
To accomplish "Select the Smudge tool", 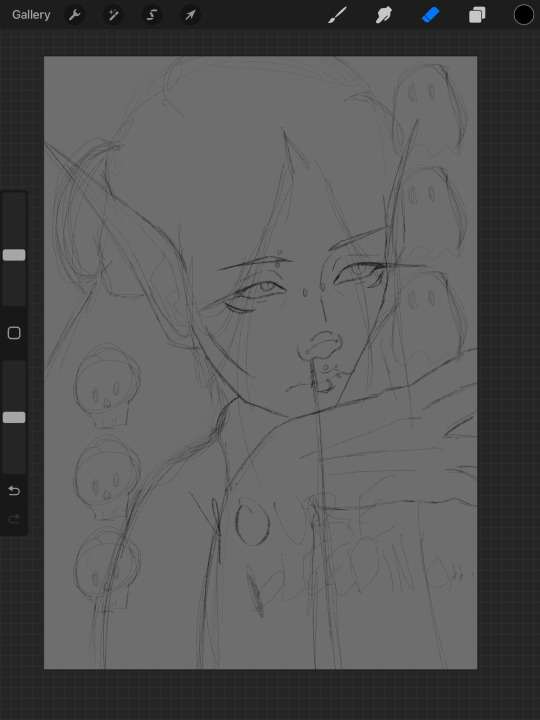I will [383, 15].
